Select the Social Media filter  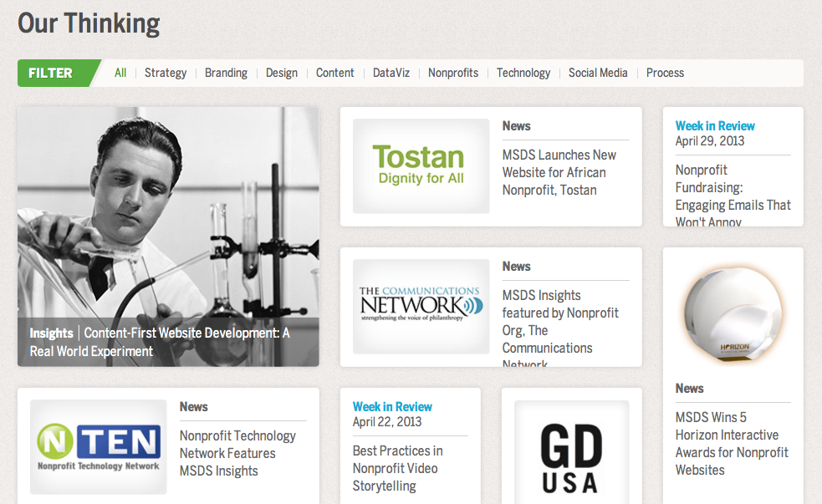598,73
